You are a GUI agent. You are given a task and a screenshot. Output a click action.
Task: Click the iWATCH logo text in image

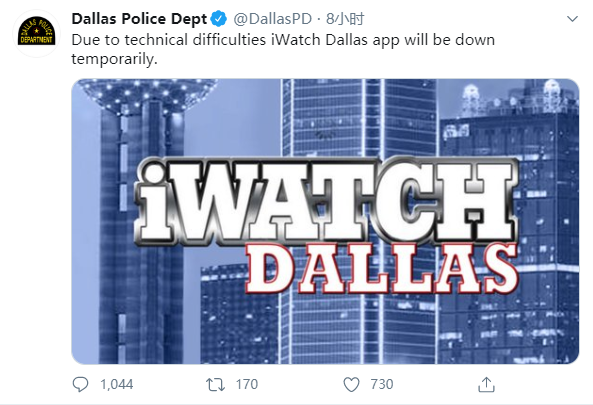click(x=326, y=202)
